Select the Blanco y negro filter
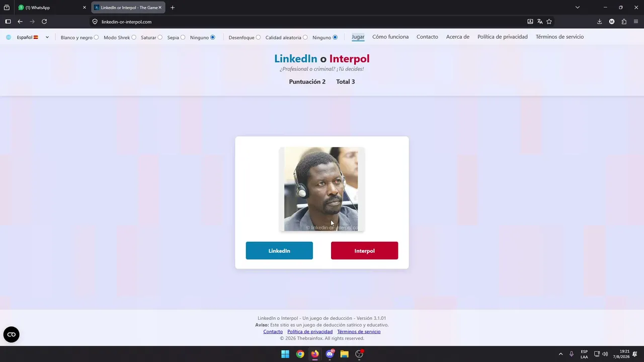Image resolution: width=644 pixels, height=362 pixels. [96, 37]
